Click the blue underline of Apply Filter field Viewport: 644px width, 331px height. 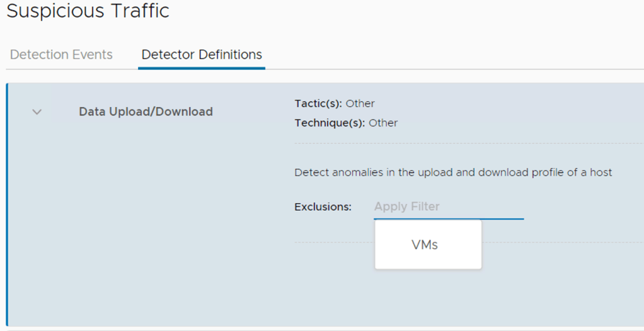click(x=449, y=219)
